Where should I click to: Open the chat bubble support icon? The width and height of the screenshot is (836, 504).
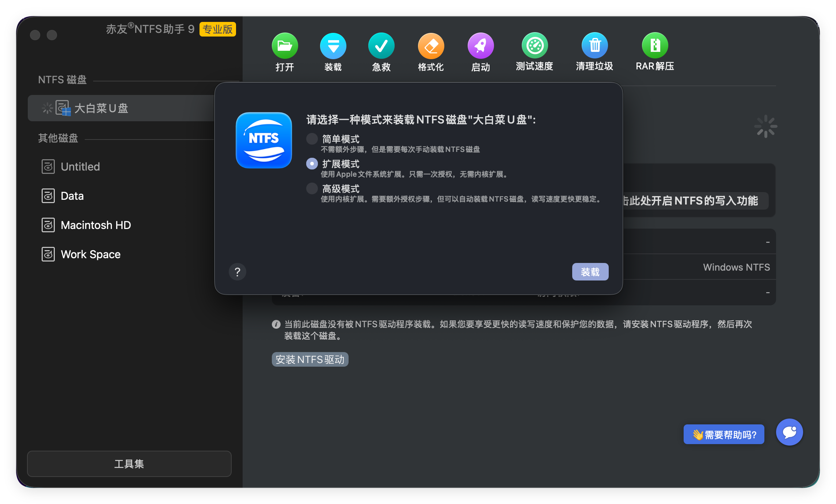pos(789,432)
